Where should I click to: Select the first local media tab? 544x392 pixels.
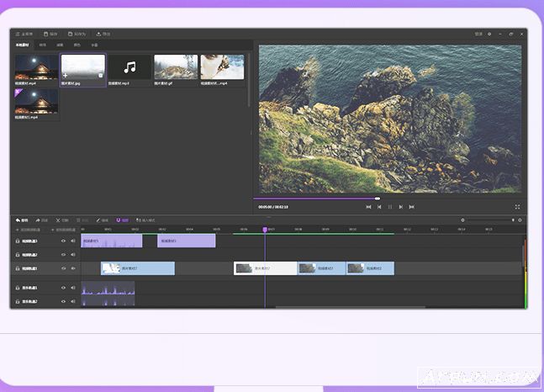pos(22,45)
